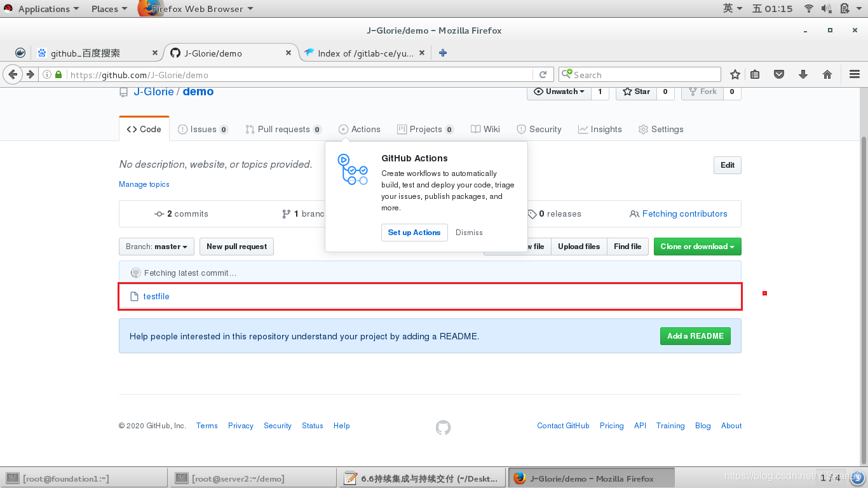This screenshot has width=868, height=488.
Task: Click the Terms footer link
Action: click(x=207, y=426)
